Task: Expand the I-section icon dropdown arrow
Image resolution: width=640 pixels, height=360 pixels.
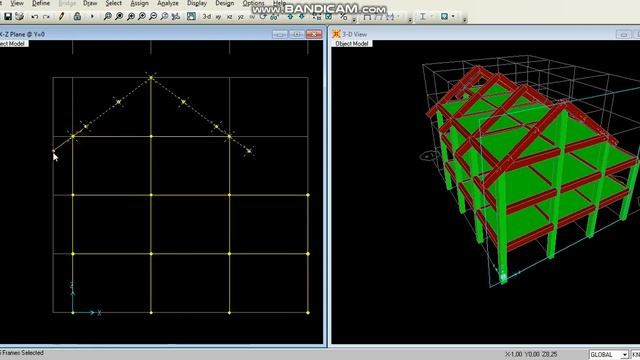Action: tap(432, 17)
